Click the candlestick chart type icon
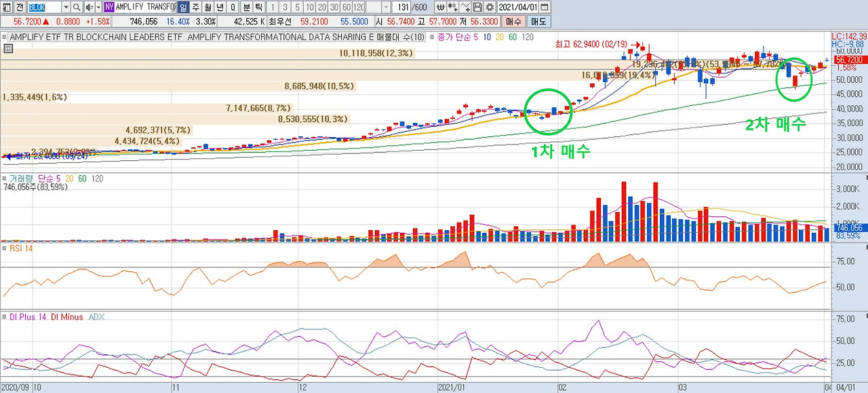The width and height of the screenshot is (868, 393). pyautogui.click(x=454, y=7)
